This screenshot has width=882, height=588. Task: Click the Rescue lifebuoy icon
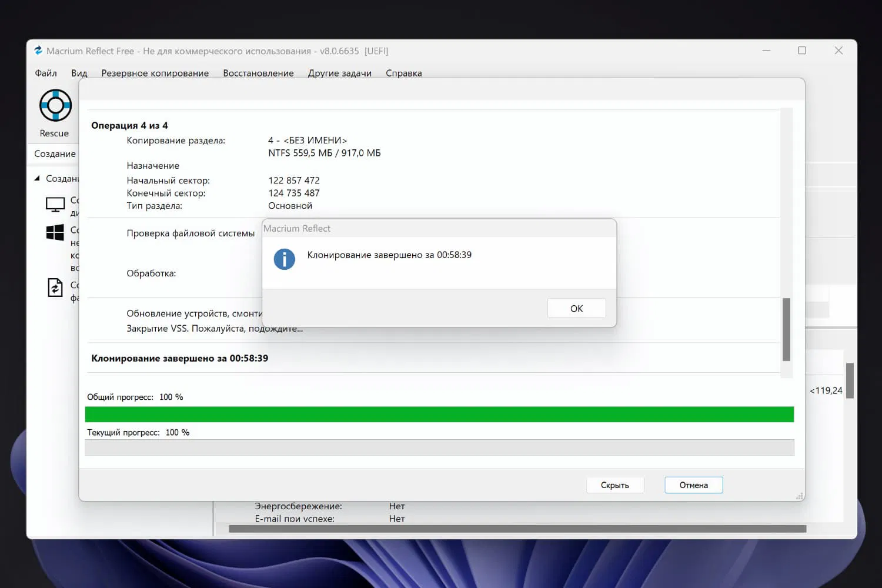(55, 106)
